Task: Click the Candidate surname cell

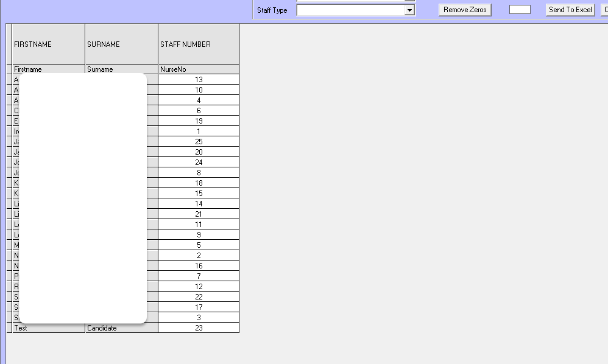Action: 121,328
